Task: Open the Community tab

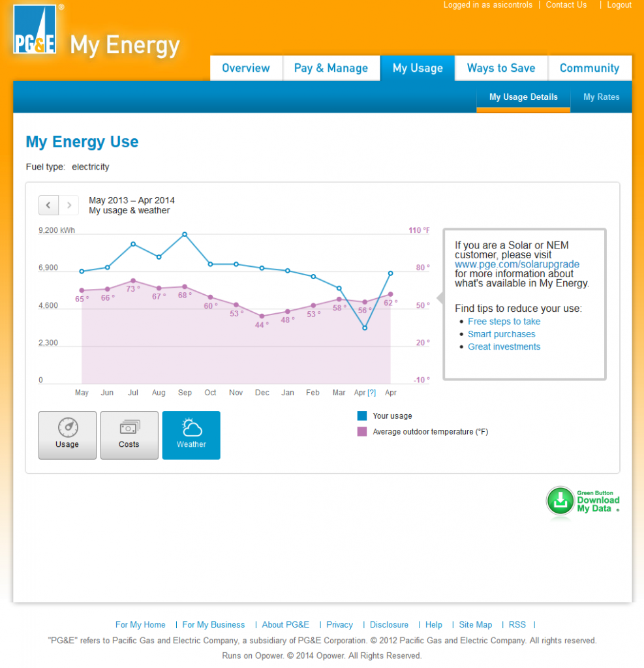Action: click(x=589, y=68)
